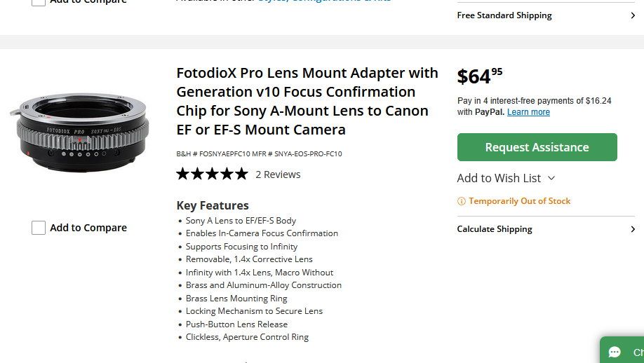Screen dimensions: 644x363
Task: Open the chat speech bubble icon
Action: (615, 352)
